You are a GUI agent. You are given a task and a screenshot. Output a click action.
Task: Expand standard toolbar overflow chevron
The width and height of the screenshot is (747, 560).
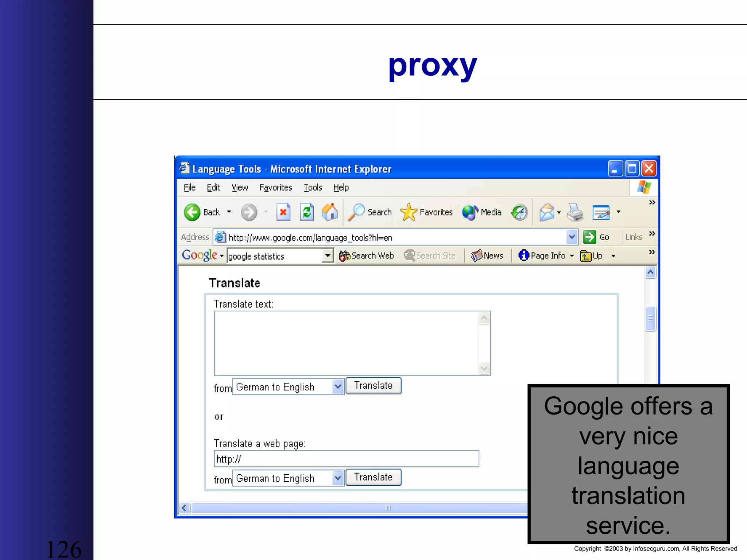click(652, 202)
